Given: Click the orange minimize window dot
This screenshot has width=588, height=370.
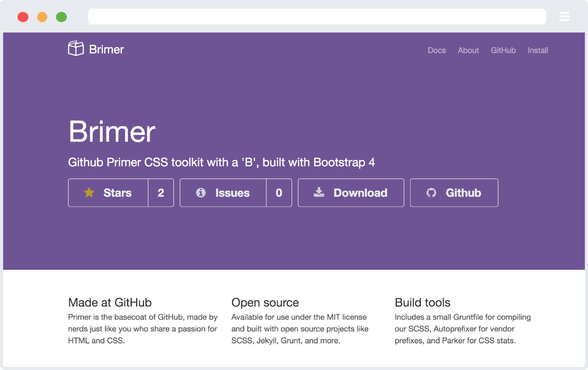Looking at the screenshot, I should [x=42, y=17].
